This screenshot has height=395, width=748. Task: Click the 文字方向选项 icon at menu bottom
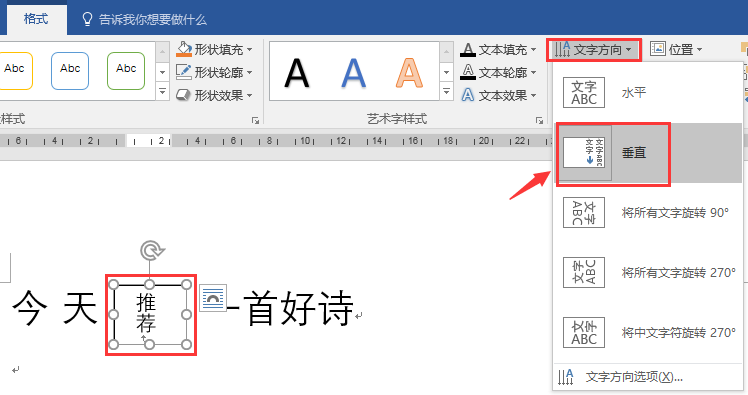point(566,377)
